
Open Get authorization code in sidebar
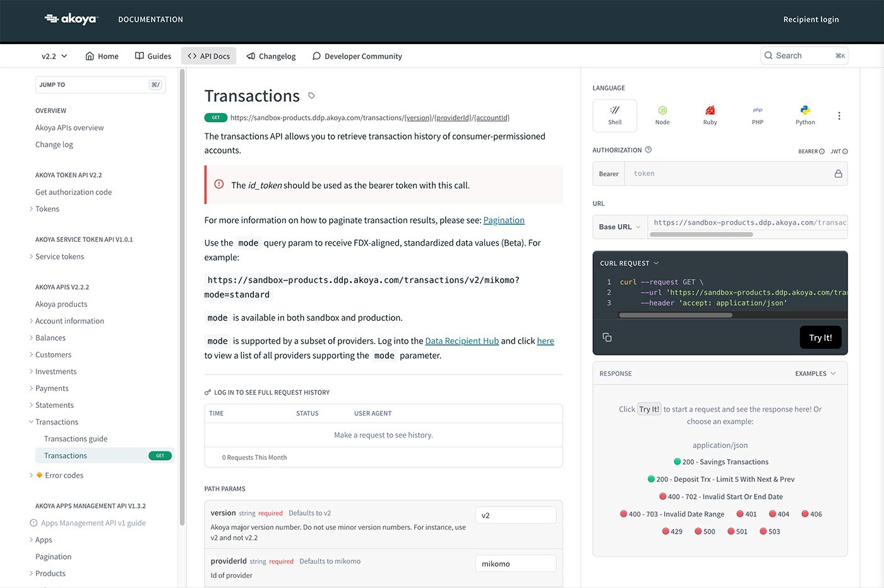(x=73, y=192)
